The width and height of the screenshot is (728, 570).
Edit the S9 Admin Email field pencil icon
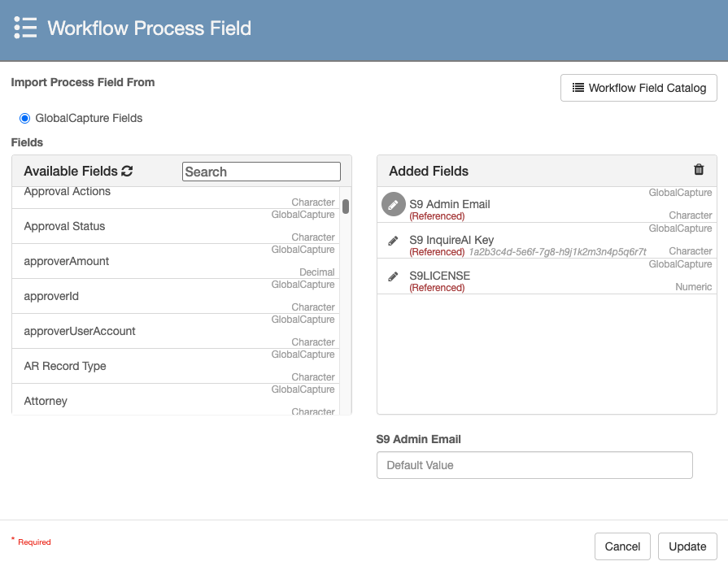pos(393,205)
